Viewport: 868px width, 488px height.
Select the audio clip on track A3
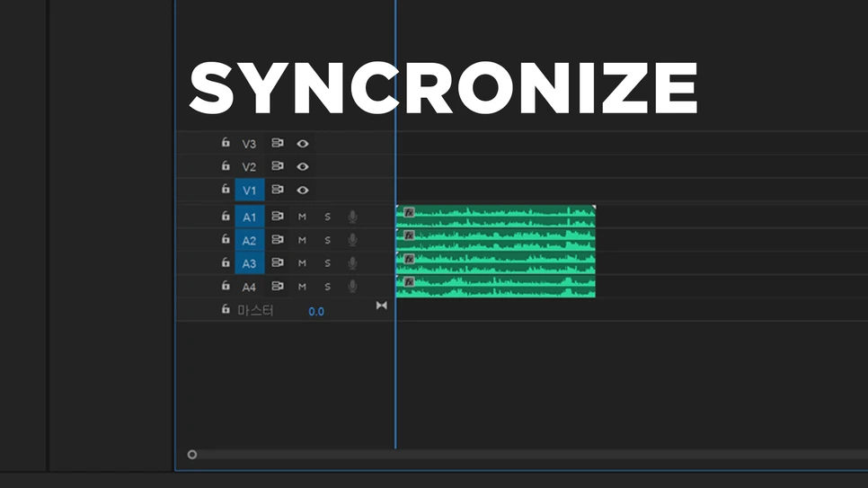[x=496, y=262]
